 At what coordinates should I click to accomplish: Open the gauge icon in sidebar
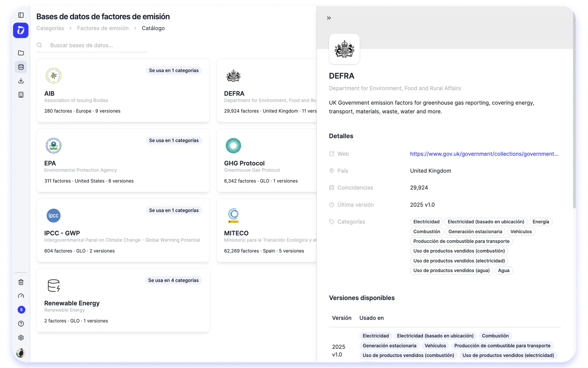tap(21, 296)
